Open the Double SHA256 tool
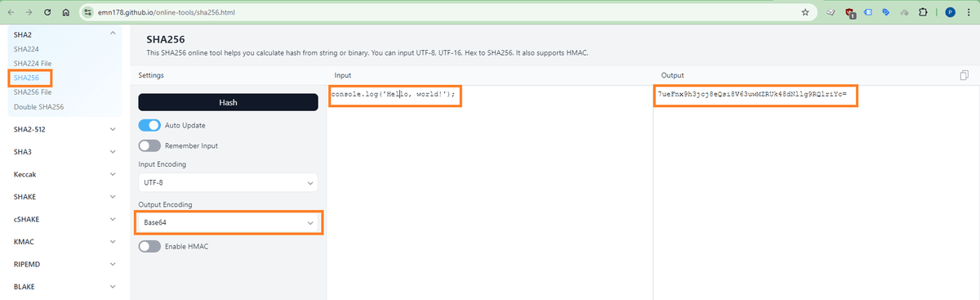The height and width of the screenshot is (300, 980). (x=38, y=106)
